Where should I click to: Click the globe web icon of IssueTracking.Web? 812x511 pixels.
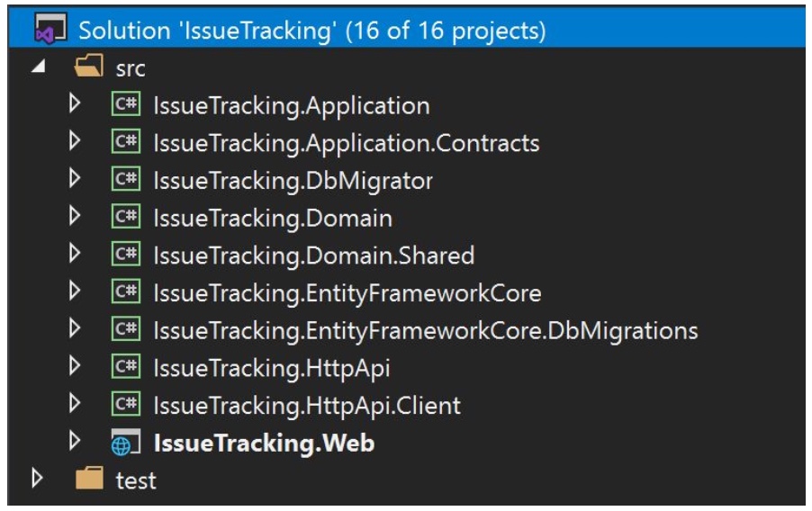click(x=126, y=442)
